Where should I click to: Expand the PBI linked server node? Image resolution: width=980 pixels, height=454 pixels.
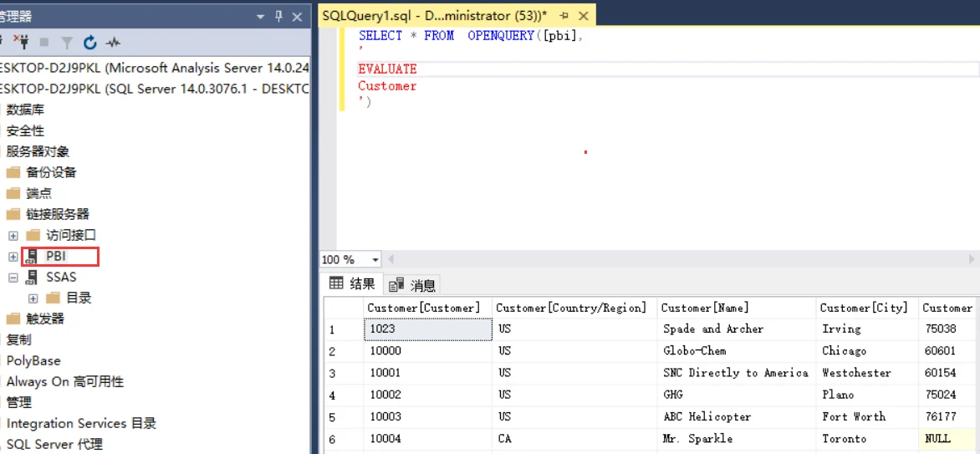[x=13, y=257]
